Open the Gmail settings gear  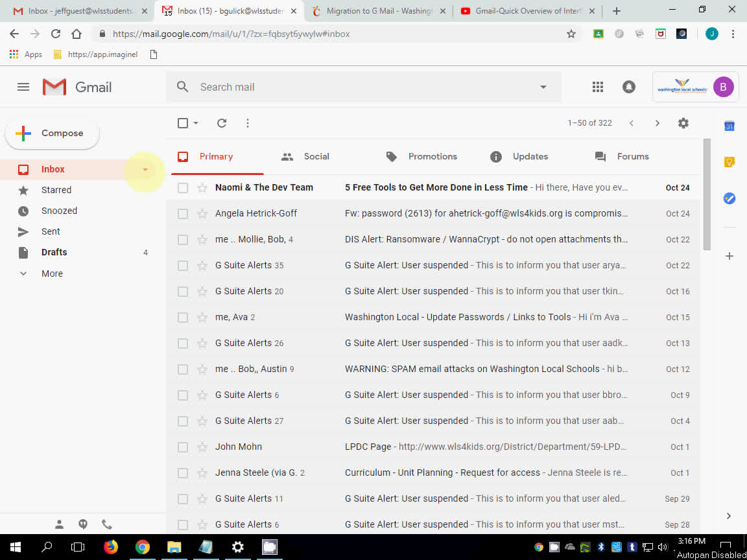683,122
